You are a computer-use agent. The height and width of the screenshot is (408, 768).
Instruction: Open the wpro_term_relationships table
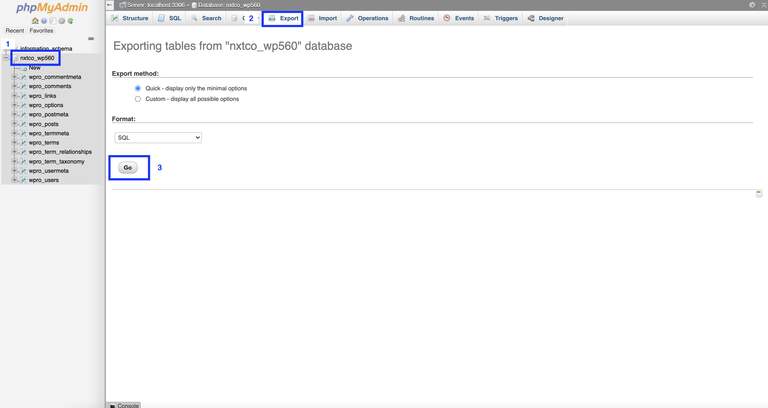[60, 152]
